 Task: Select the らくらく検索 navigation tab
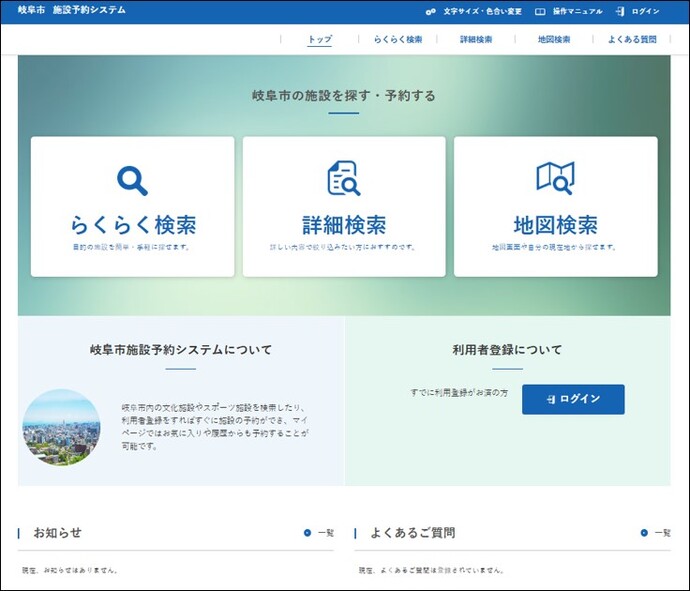(x=398, y=40)
